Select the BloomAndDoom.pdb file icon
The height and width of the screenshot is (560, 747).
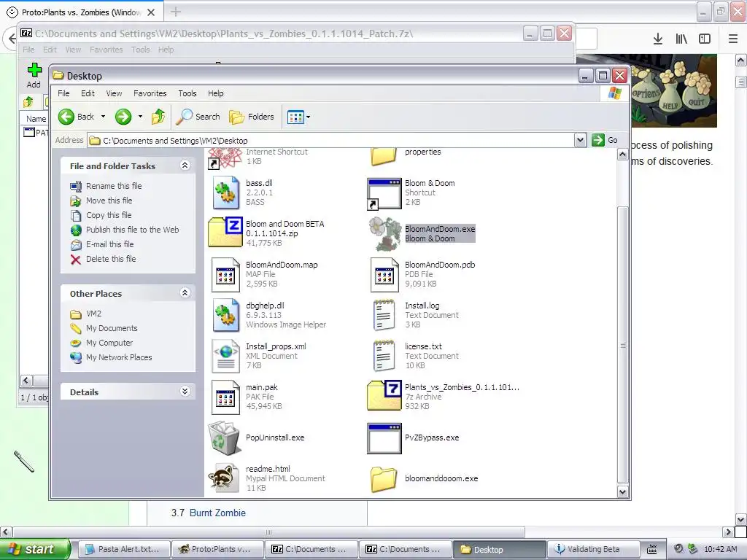point(384,274)
